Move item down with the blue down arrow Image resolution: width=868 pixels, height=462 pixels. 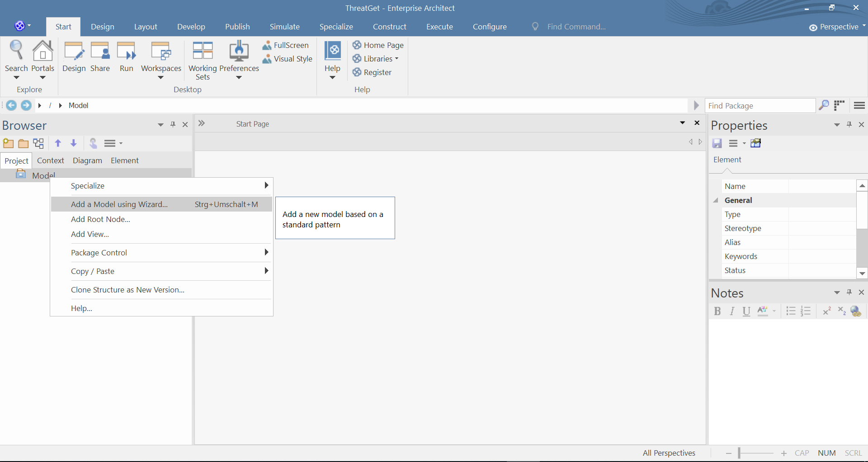(74, 143)
